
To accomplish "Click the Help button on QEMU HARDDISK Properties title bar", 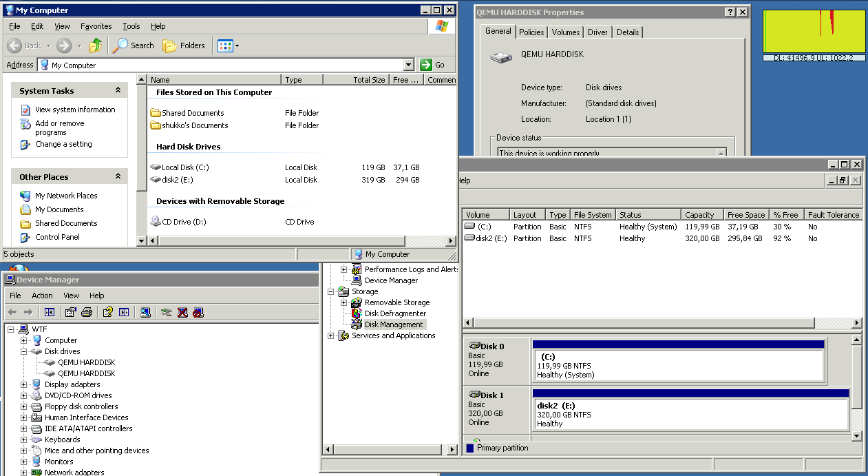I will [x=730, y=12].
